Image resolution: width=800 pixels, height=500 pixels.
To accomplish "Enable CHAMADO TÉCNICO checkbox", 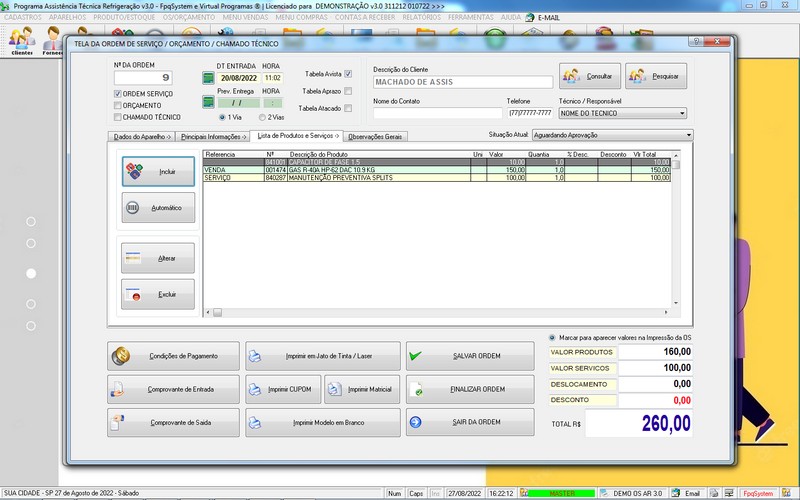I will point(118,117).
